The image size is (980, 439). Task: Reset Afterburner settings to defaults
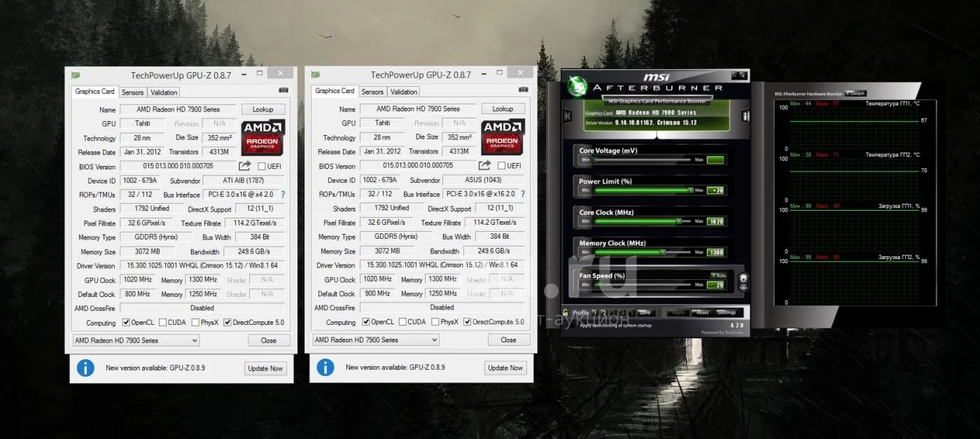(702, 312)
